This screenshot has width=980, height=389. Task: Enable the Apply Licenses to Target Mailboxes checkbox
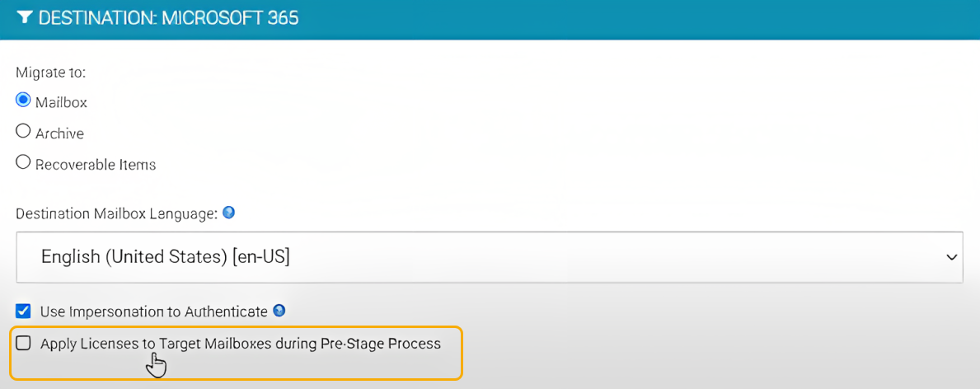click(x=23, y=343)
